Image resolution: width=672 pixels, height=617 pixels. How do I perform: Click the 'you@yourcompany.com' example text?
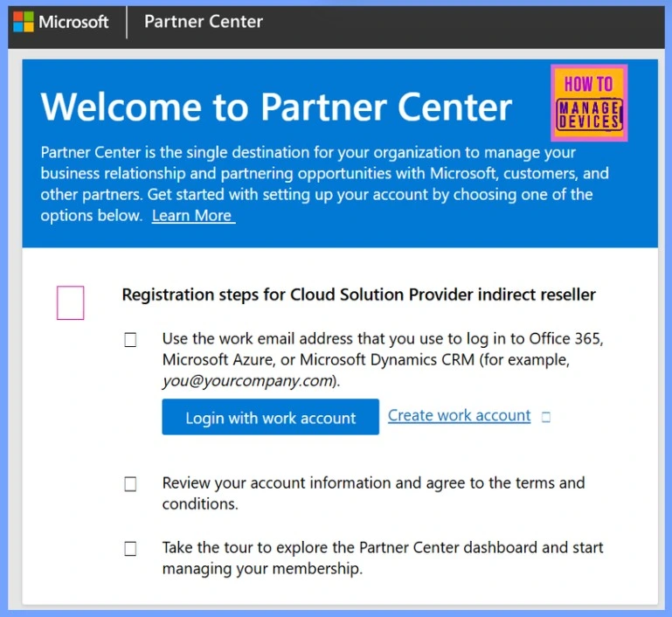[247, 380]
